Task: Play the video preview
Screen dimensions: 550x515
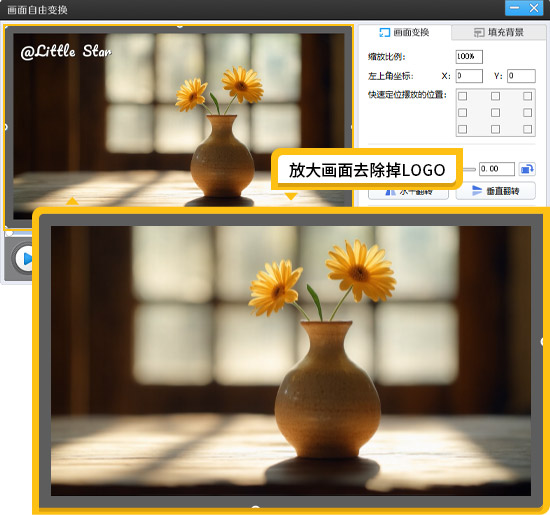Action: point(24,259)
